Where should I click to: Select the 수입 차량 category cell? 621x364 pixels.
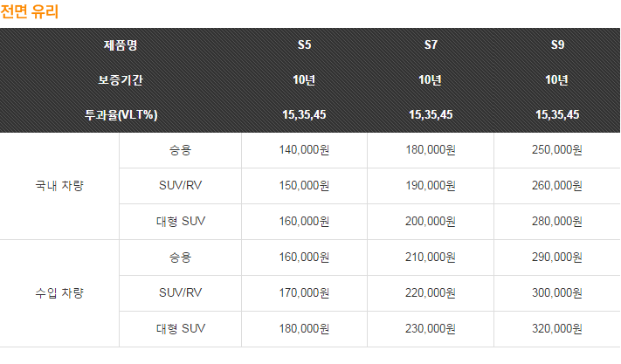(59, 293)
